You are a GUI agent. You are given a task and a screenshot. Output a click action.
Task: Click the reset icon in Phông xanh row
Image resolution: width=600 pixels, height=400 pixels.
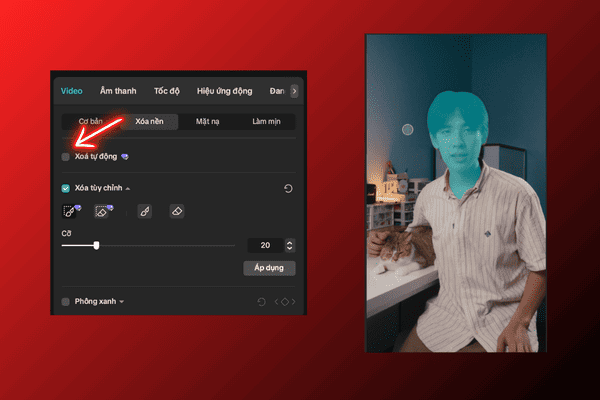(262, 301)
